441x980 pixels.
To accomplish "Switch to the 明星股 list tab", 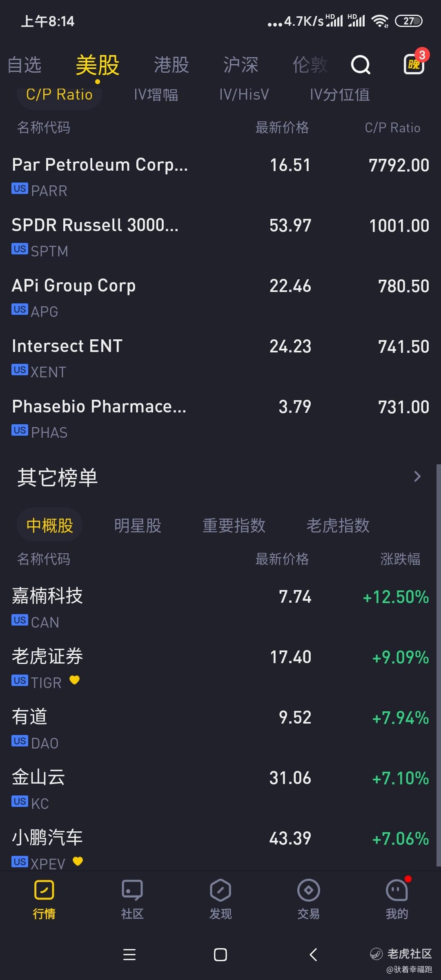I will 138,526.
